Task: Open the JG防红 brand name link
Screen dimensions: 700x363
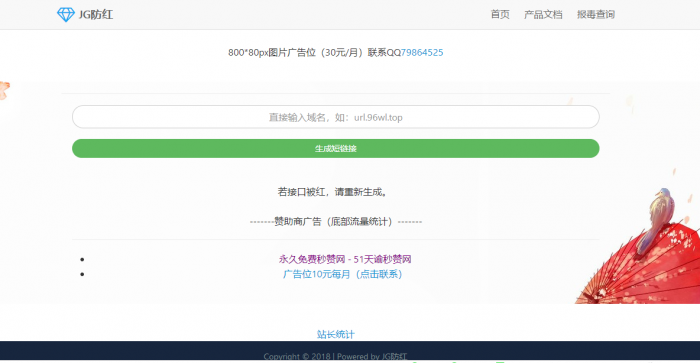Action: coord(96,15)
